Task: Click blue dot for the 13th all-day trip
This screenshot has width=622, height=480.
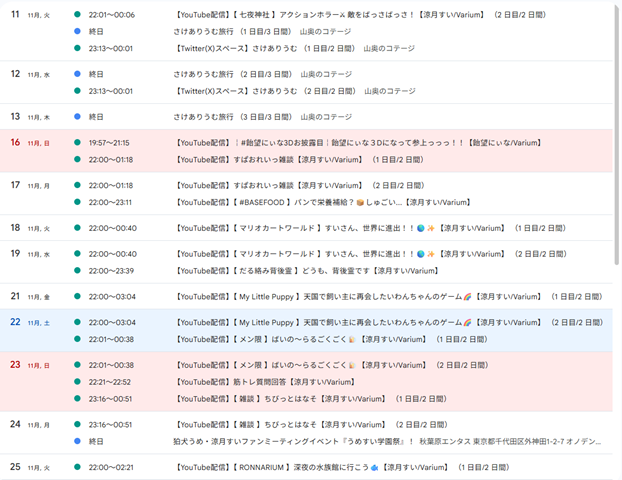Action: (78, 116)
